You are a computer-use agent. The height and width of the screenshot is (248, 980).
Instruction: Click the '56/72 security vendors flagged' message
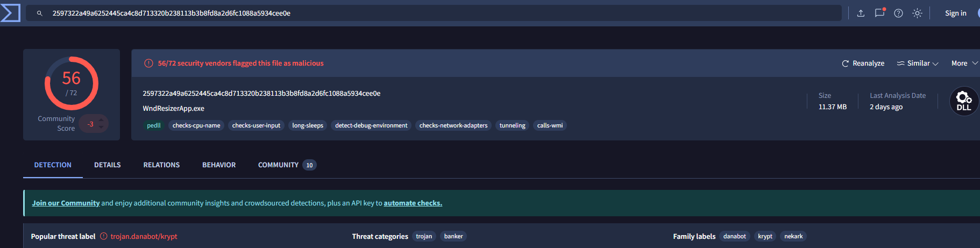coord(240,63)
